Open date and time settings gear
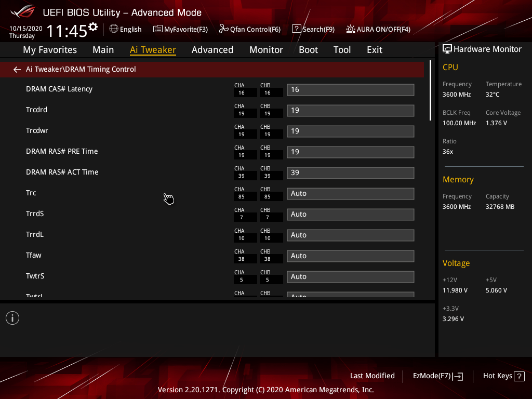This screenshot has width=532, height=399. [92, 26]
